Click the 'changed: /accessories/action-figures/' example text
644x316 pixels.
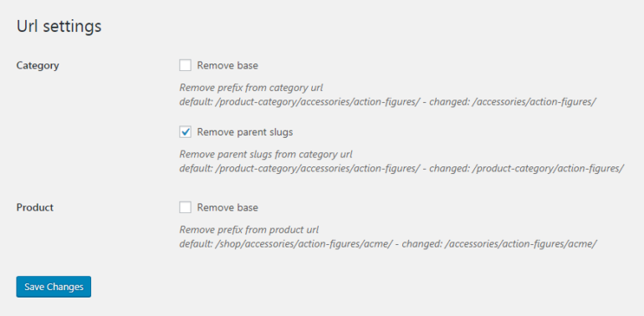coord(513,102)
